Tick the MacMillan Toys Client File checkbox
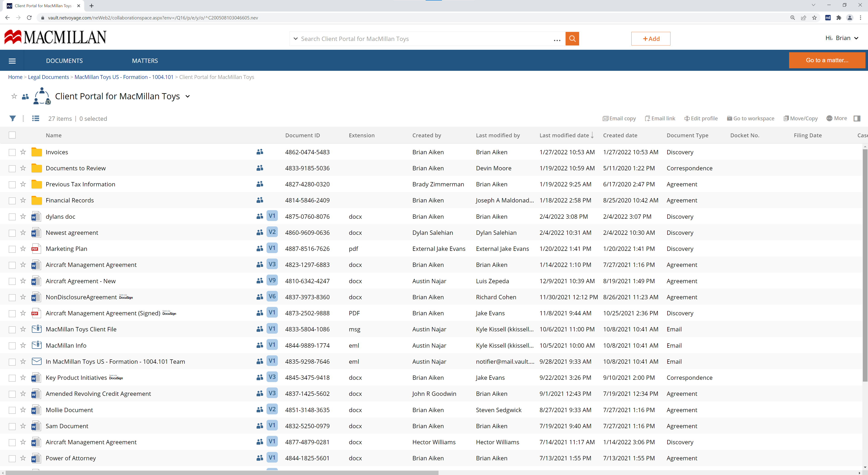The height and width of the screenshot is (475, 868). pyautogui.click(x=12, y=330)
